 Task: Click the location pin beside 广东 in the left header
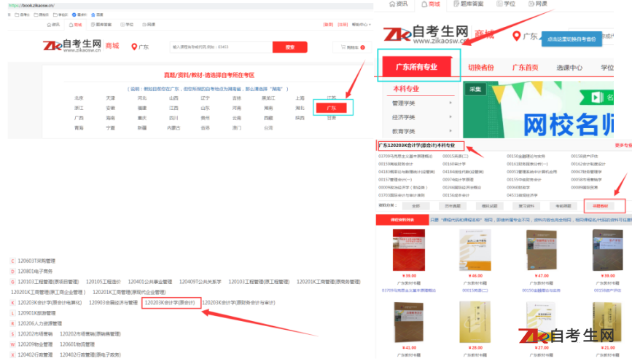[x=134, y=47]
